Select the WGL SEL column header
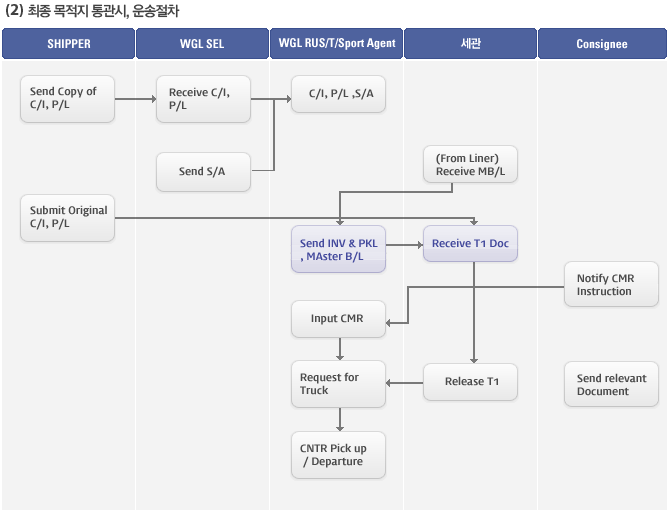This screenshot has width=670, height=510. click(x=202, y=44)
